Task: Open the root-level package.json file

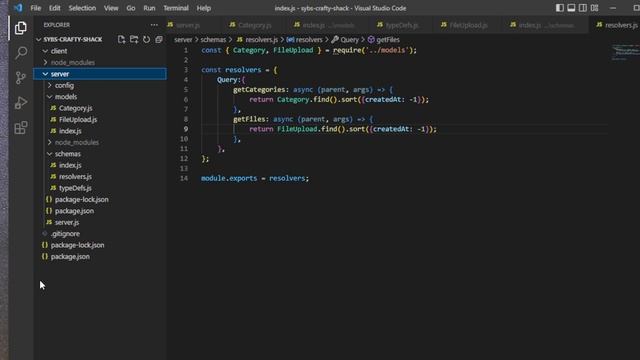Action: (70, 257)
